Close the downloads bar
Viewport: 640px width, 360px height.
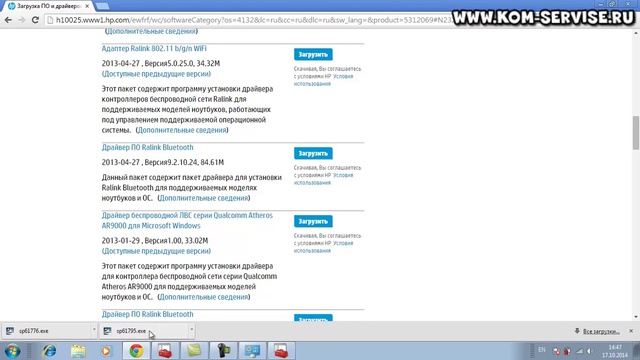click(x=631, y=331)
